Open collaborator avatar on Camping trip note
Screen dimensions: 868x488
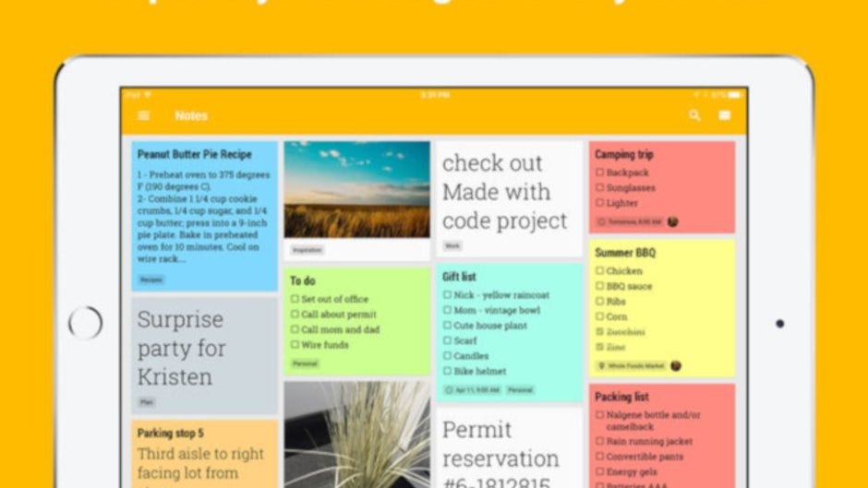[672, 221]
